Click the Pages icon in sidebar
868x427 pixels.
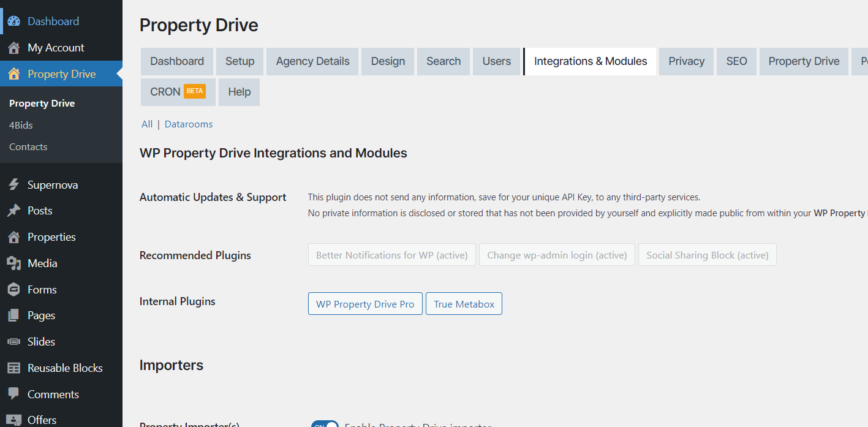tap(13, 316)
